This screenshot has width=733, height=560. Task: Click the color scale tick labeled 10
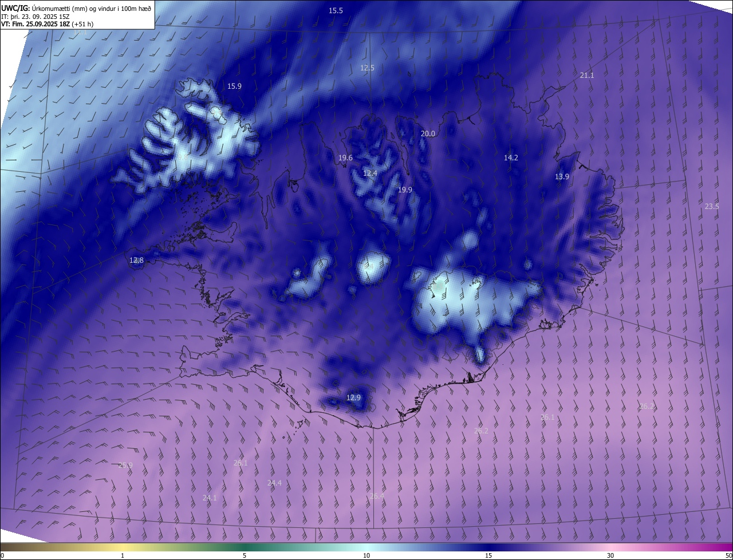pos(366,555)
